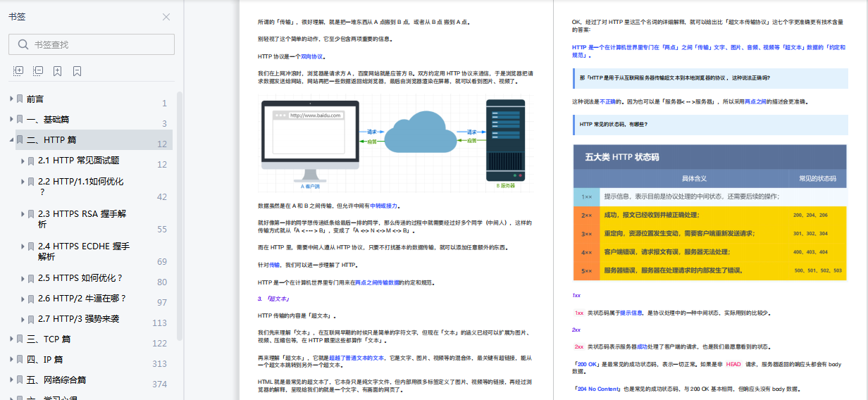This screenshot has height=400, width=868.
Task: Click the bookmark icon beside 2.5 HTTPS 如何优化
Action: click(31, 278)
